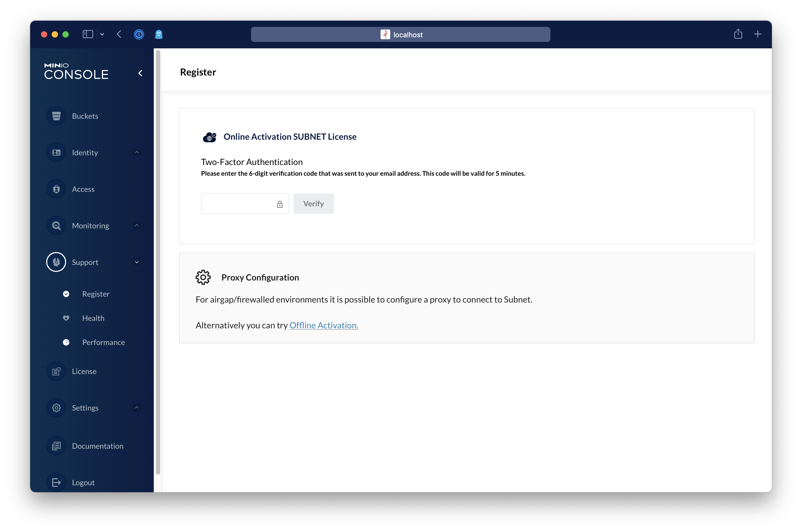Click the Register checkmark badge icon
This screenshot has width=802, height=532.
[x=66, y=294]
